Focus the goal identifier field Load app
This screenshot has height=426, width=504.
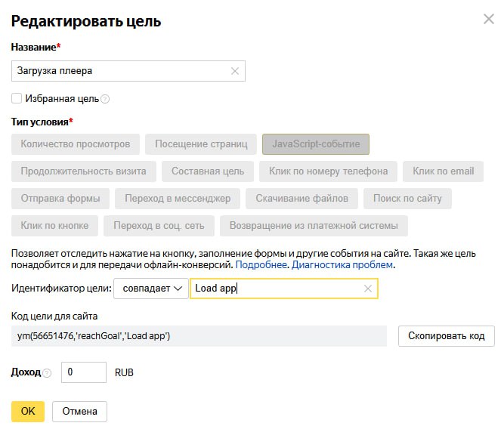pyautogui.click(x=284, y=289)
